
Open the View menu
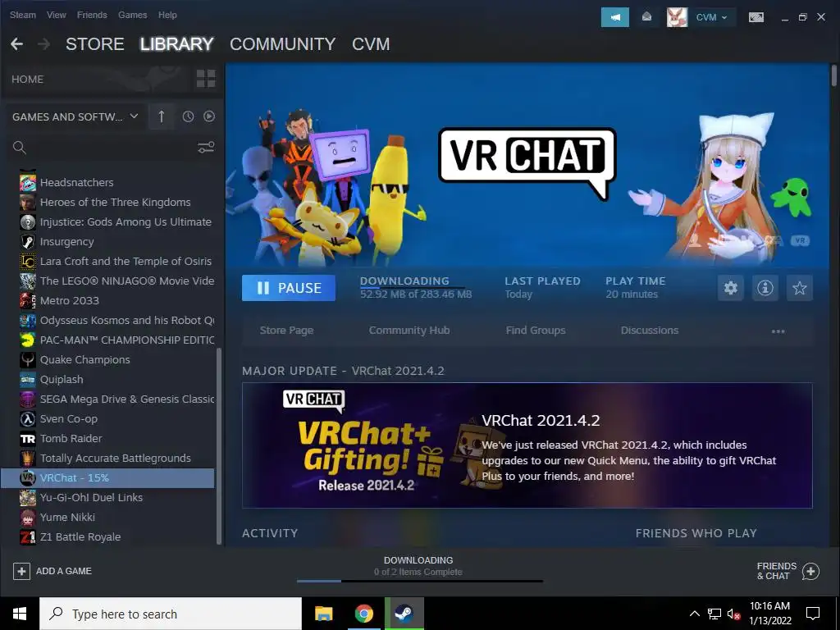click(x=57, y=15)
